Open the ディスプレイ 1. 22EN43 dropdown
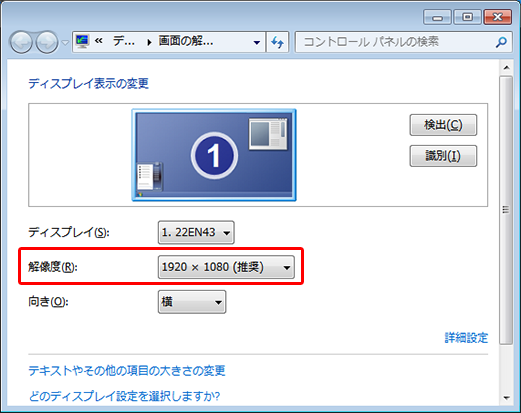Viewport: 521px width, 413px height. tap(196, 232)
